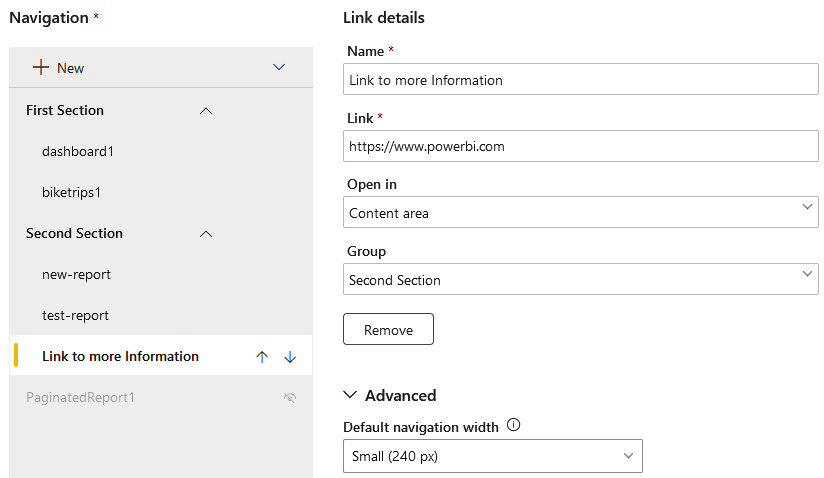Collapse the Second Section group
824x478 pixels.
point(206,234)
